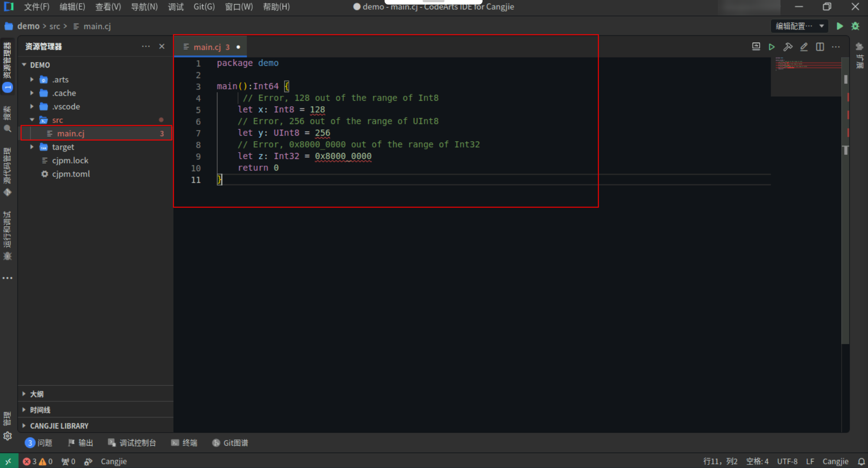The height and width of the screenshot is (468, 868).
Task: Click the demo breadcrumb segment
Action: click(28, 26)
